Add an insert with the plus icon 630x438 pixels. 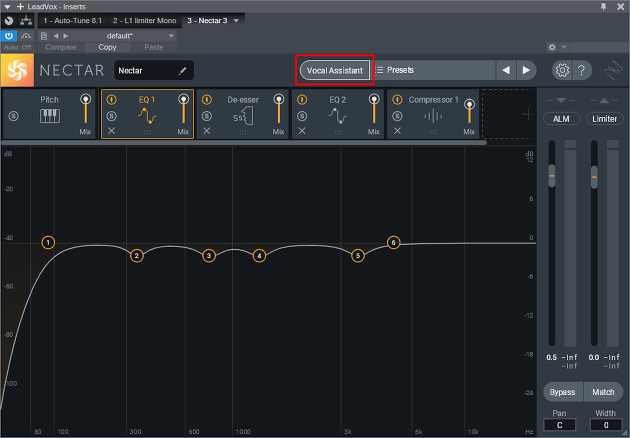point(20,6)
